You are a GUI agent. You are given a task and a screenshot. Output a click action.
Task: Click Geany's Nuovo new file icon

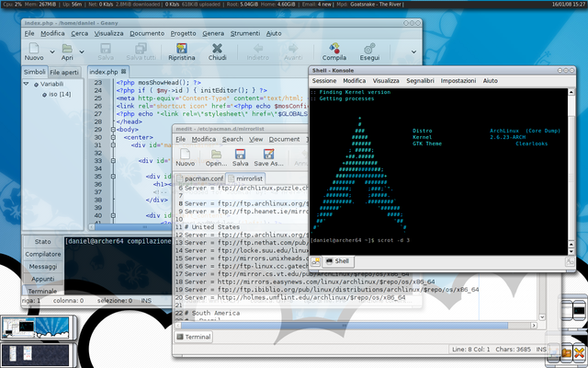point(34,48)
